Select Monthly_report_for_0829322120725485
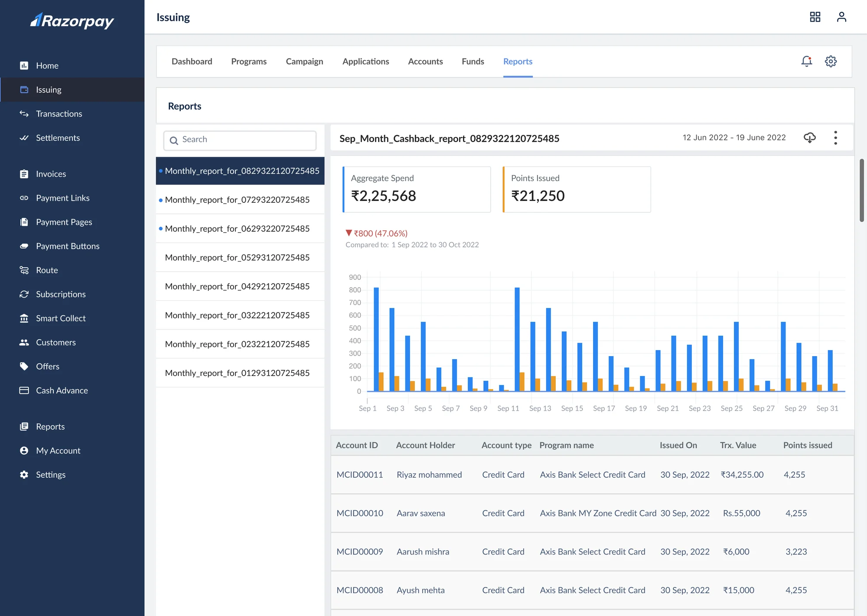 coord(240,171)
